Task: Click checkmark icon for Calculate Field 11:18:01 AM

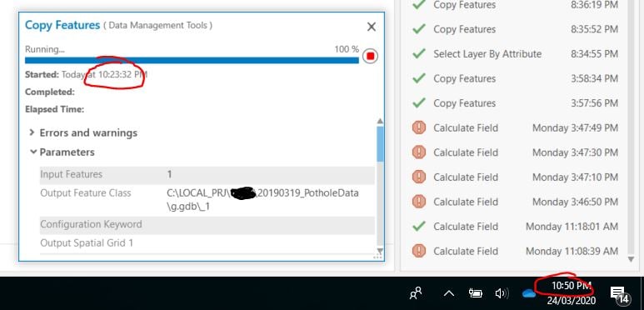Action: 418,226
